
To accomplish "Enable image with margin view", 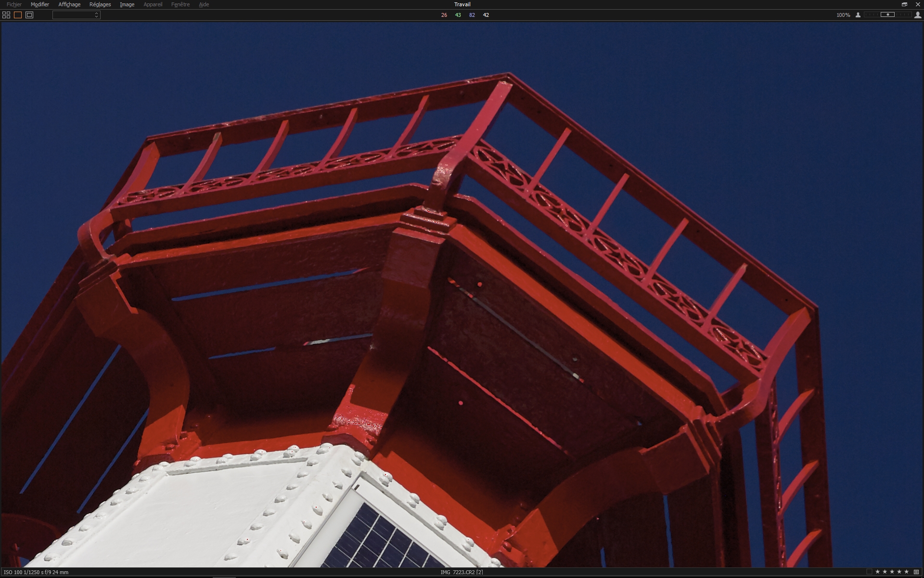I will pos(29,15).
